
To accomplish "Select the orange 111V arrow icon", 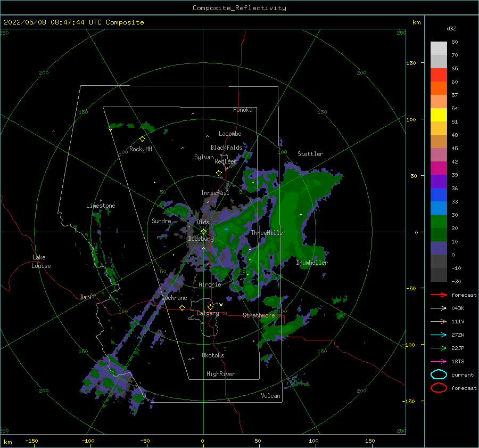I will [x=439, y=321].
